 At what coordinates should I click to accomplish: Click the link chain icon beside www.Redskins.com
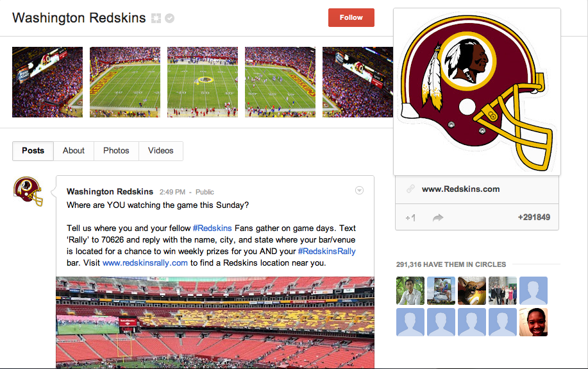pyautogui.click(x=410, y=189)
